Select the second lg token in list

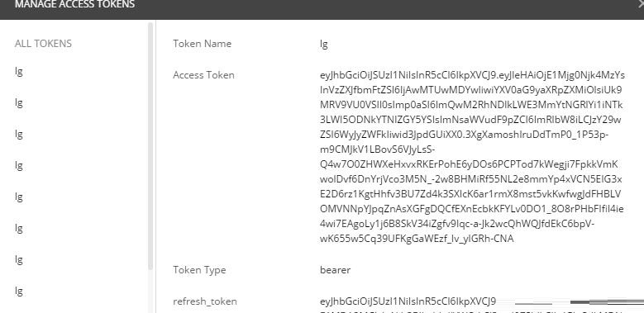pos(19,103)
